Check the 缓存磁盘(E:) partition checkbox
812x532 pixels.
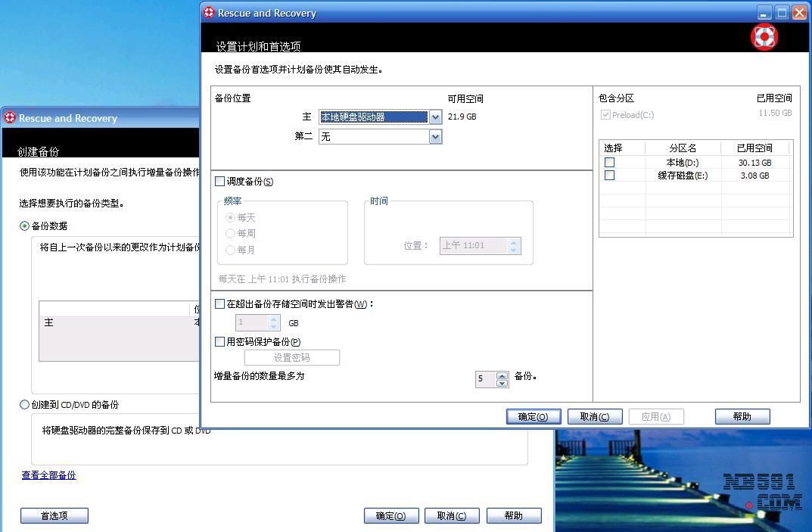609,176
